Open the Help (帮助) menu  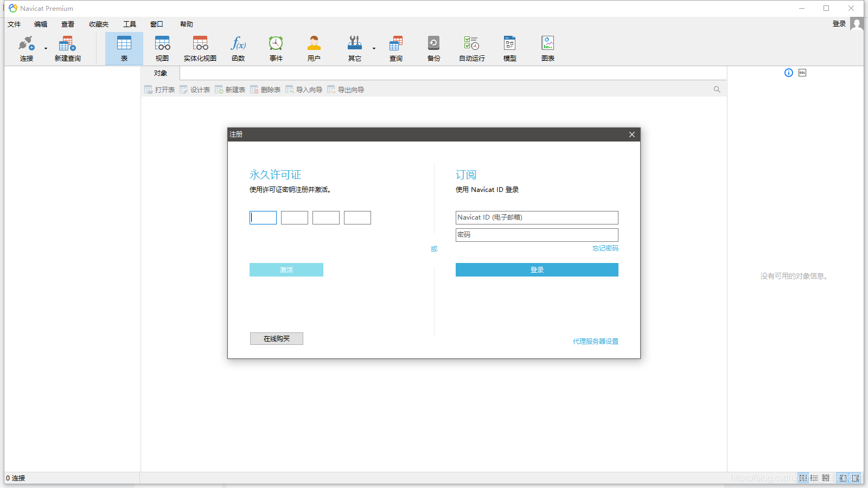(x=187, y=24)
